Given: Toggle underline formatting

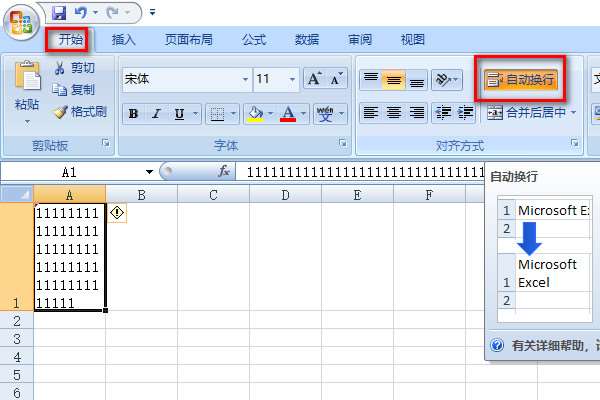Looking at the screenshot, I should pos(179,114).
